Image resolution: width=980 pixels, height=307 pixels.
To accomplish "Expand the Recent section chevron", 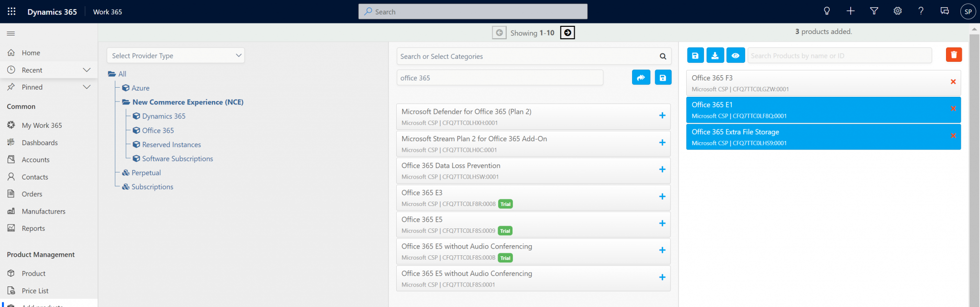I will pyautogui.click(x=87, y=70).
